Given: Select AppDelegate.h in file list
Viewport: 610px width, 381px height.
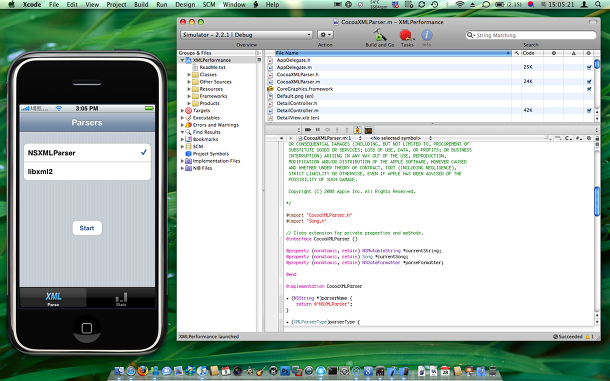Looking at the screenshot, I should 293,60.
